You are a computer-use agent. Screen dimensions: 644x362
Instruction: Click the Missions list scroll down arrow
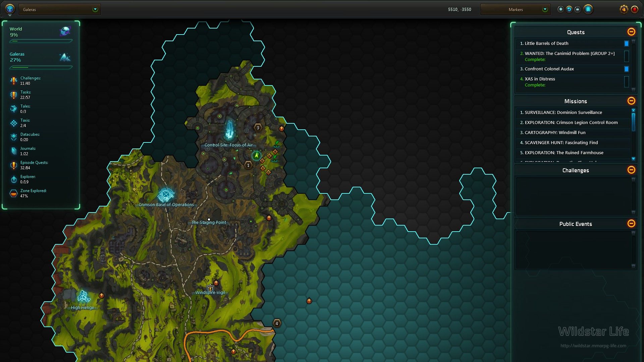(633, 159)
